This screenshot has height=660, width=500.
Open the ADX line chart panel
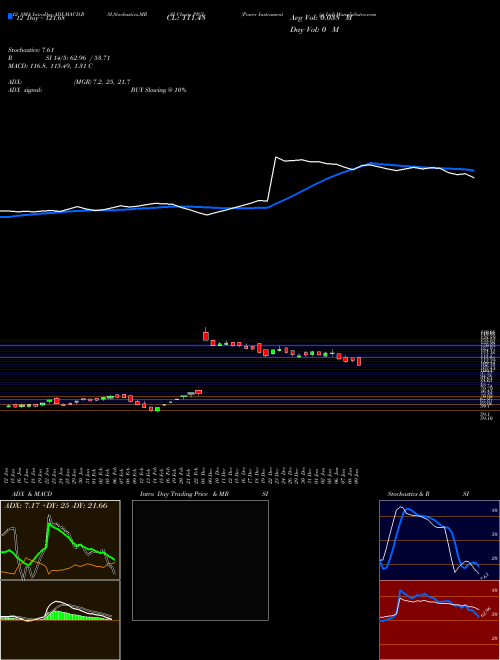(60, 540)
